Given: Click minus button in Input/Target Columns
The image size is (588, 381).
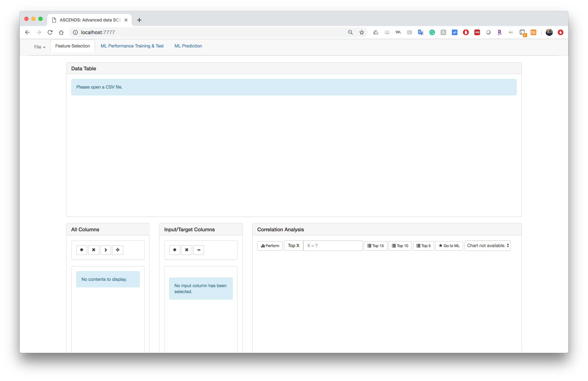Looking at the screenshot, I should pyautogui.click(x=199, y=250).
